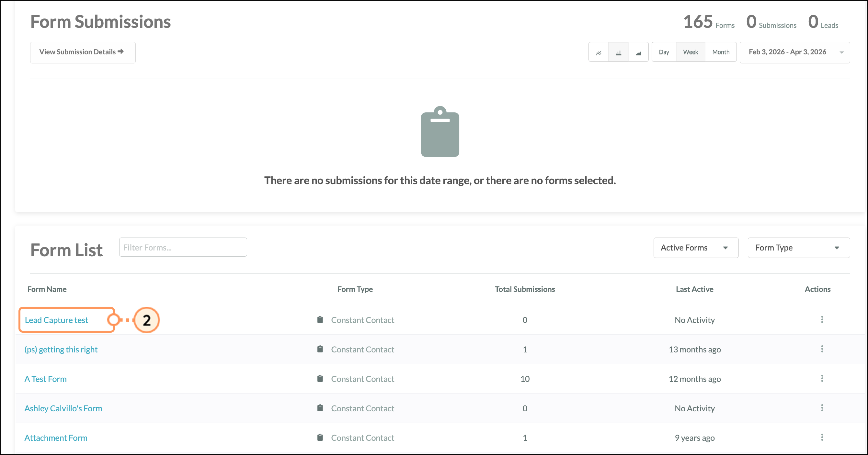
Task: Open the date range dropdown
Action: [794, 52]
